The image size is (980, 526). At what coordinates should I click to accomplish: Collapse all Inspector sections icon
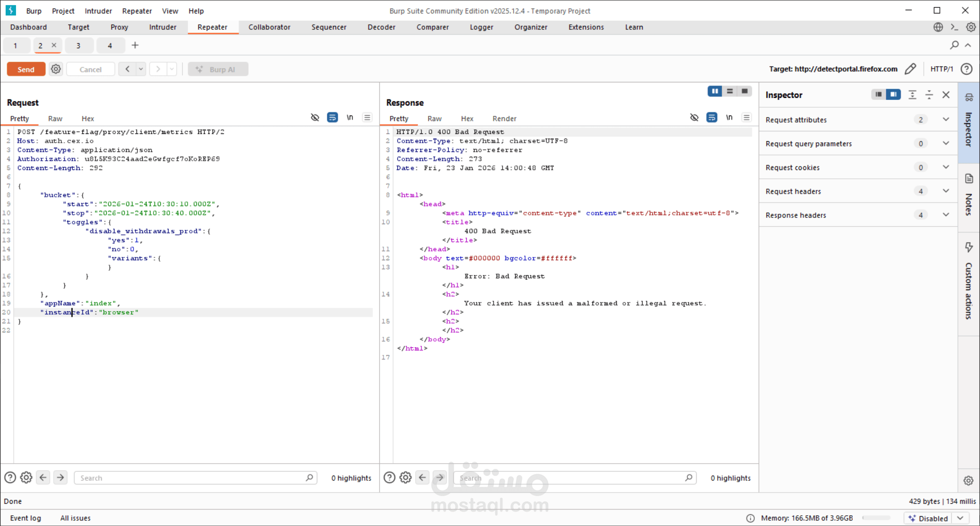tap(929, 95)
